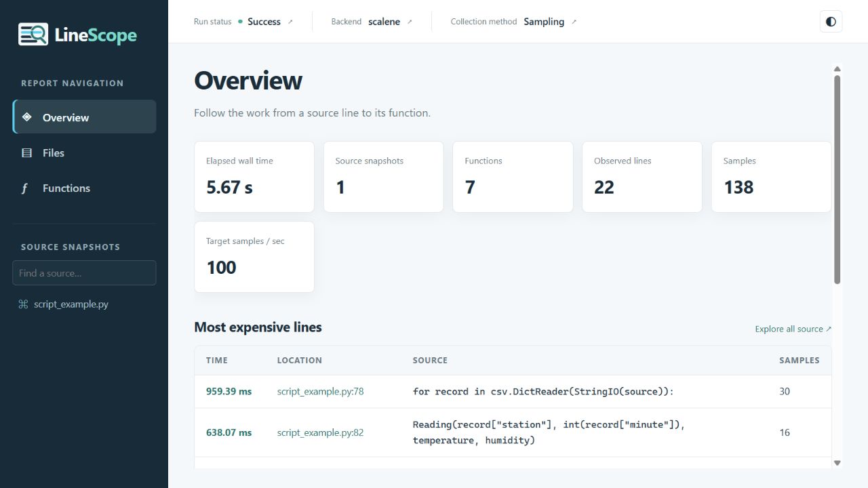868x488 pixels.
Task: Go to the Files navigation item
Action: 85,152
